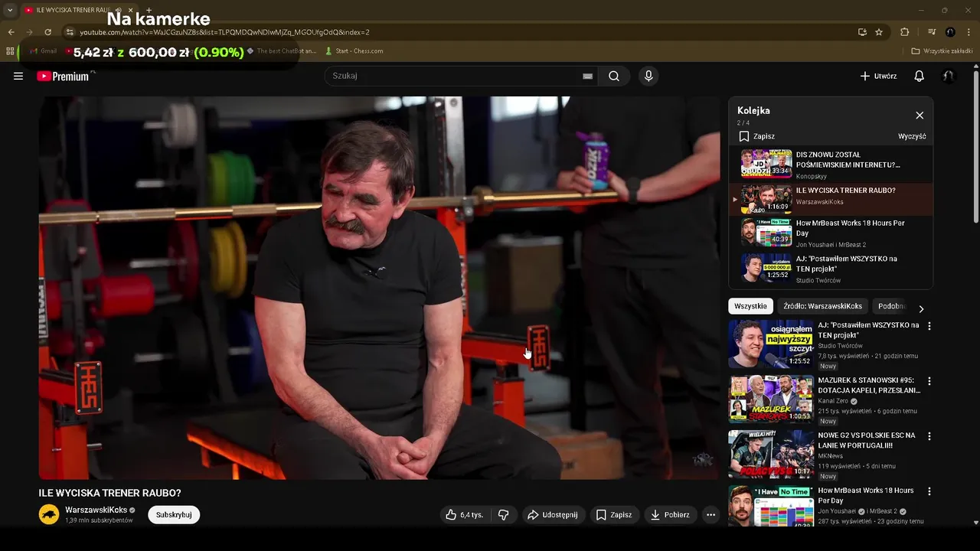The width and height of the screenshot is (980, 551).
Task: Open the browser media control icon
Action: tap(932, 32)
